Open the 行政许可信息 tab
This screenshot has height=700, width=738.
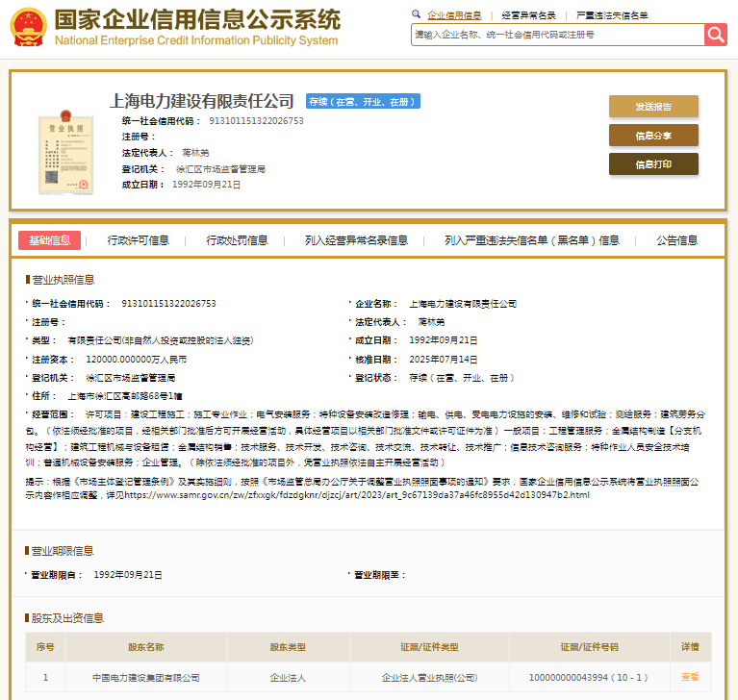pyautogui.click(x=138, y=240)
